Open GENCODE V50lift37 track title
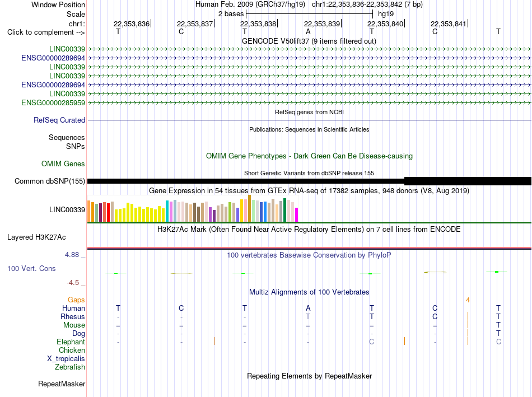 click(x=309, y=41)
